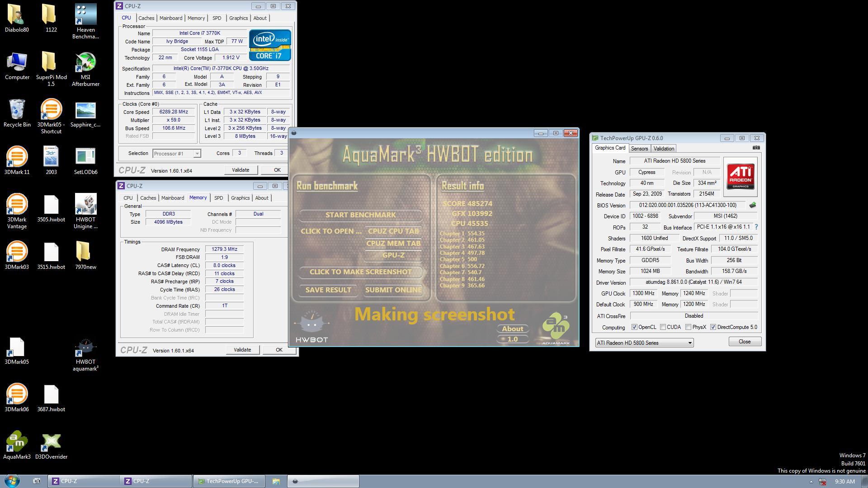This screenshot has width=868, height=488.
Task: Click the taskbar clock 9:30 AM
Action: (x=844, y=482)
